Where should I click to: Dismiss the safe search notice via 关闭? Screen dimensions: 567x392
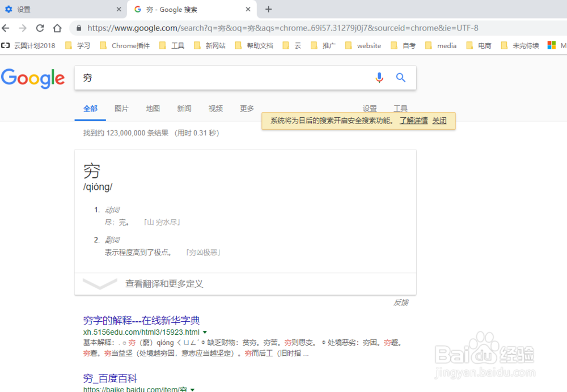[x=440, y=121]
